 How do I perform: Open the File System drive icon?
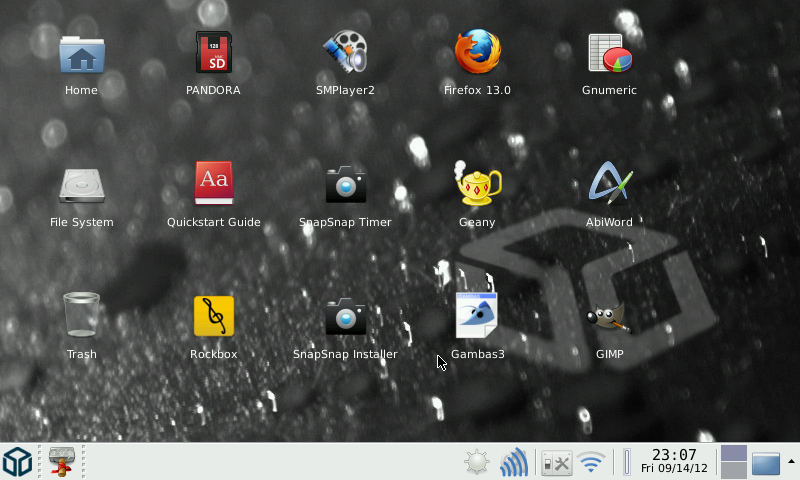[x=81, y=186]
